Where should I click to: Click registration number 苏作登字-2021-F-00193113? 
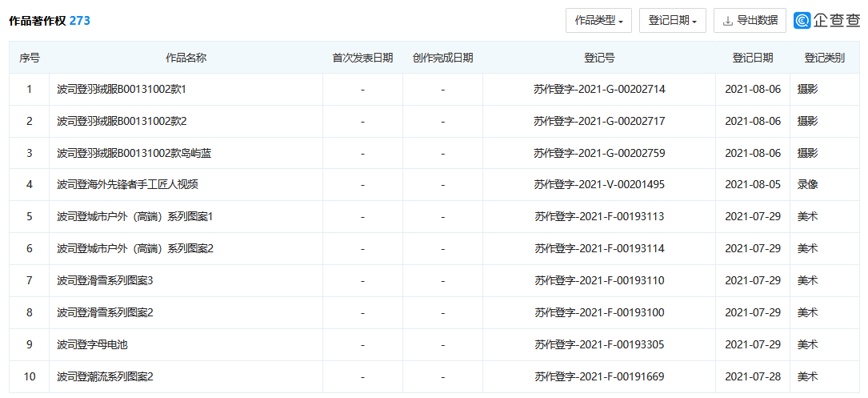(x=599, y=217)
